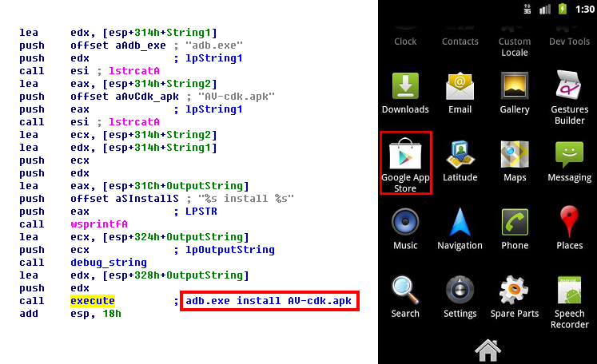
Task: Click the first lstrcatA call reference
Action: coord(134,71)
